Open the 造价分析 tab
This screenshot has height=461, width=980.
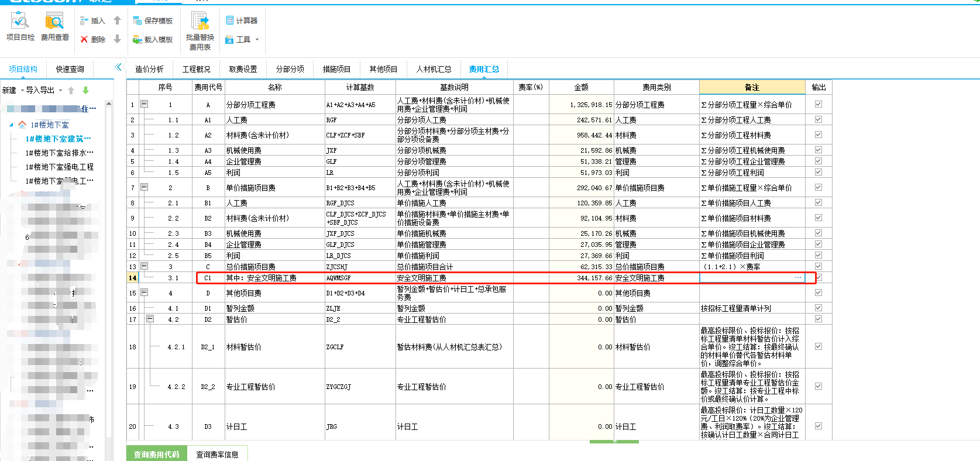(149, 69)
